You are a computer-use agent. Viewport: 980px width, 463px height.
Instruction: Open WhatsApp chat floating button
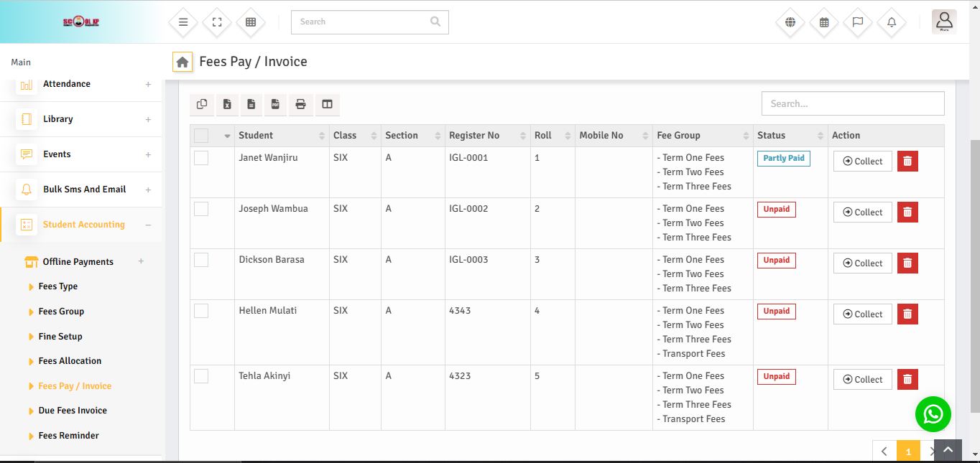933,414
